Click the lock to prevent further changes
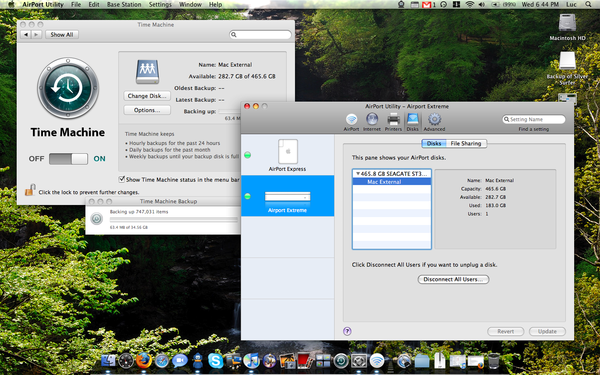This screenshot has width=600, height=375. tap(30, 190)
